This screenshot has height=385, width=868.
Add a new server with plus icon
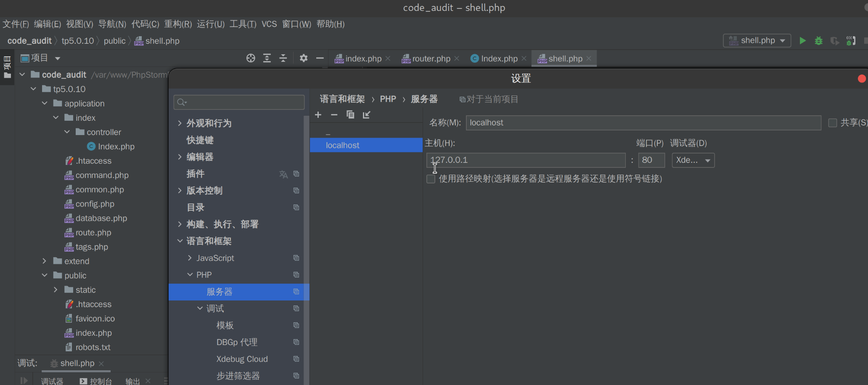click(x=318, y=115)
